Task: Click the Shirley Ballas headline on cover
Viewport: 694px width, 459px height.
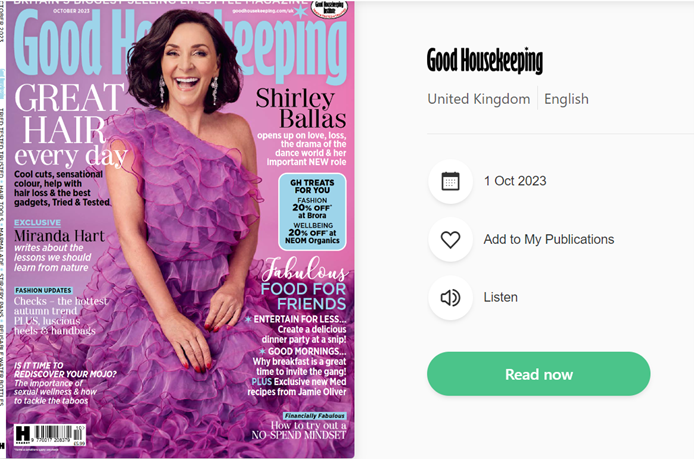Action: pyautogui.click(x=301, y=108)
